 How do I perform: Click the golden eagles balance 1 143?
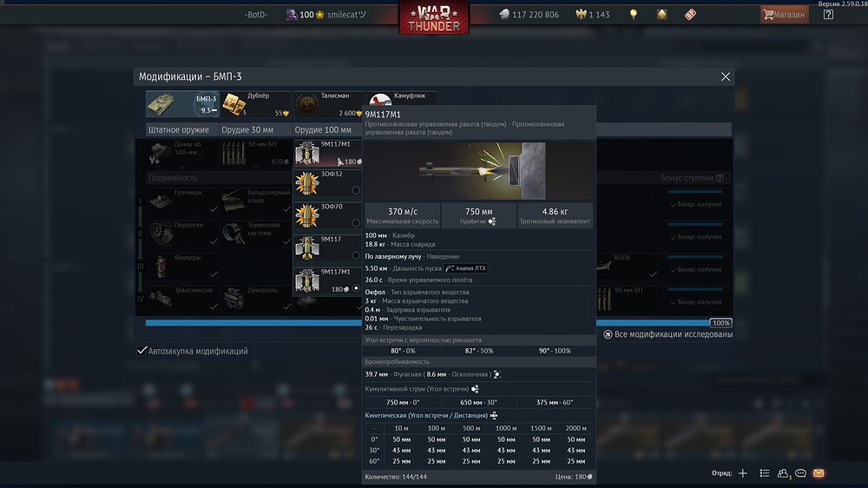point(592,15)
